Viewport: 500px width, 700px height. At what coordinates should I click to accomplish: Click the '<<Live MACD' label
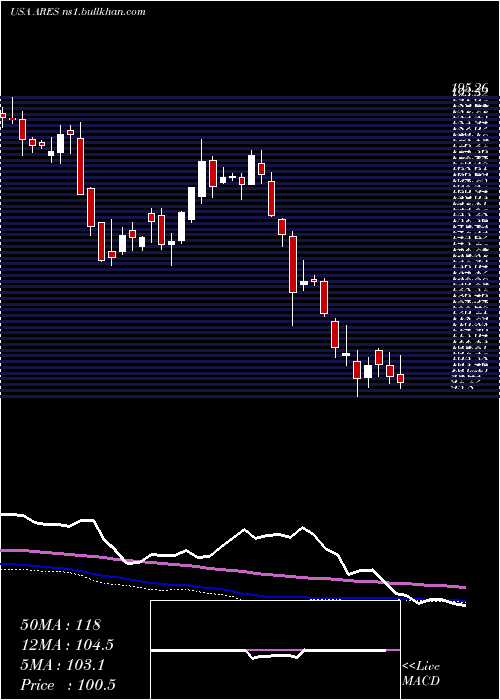(x=421, y=674)
